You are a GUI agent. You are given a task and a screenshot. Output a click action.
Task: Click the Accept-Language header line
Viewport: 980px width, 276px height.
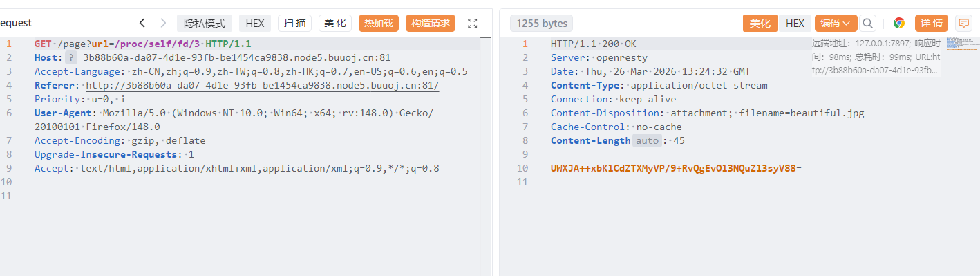point(251,71)
